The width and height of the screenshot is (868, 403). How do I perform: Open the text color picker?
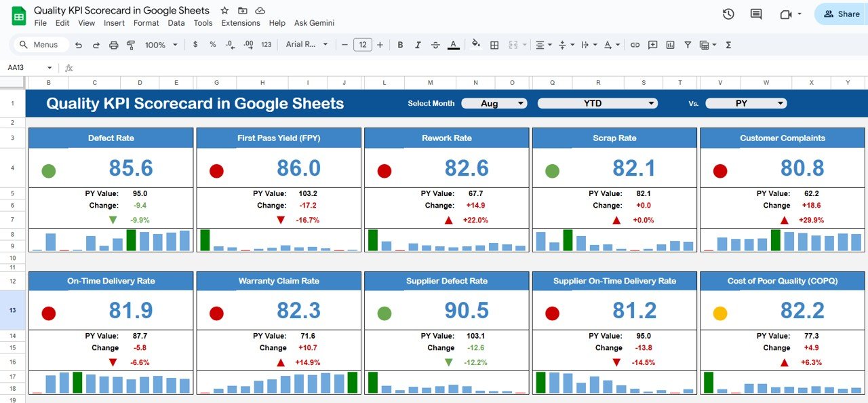pyautogui.click(x=452, y=45)
